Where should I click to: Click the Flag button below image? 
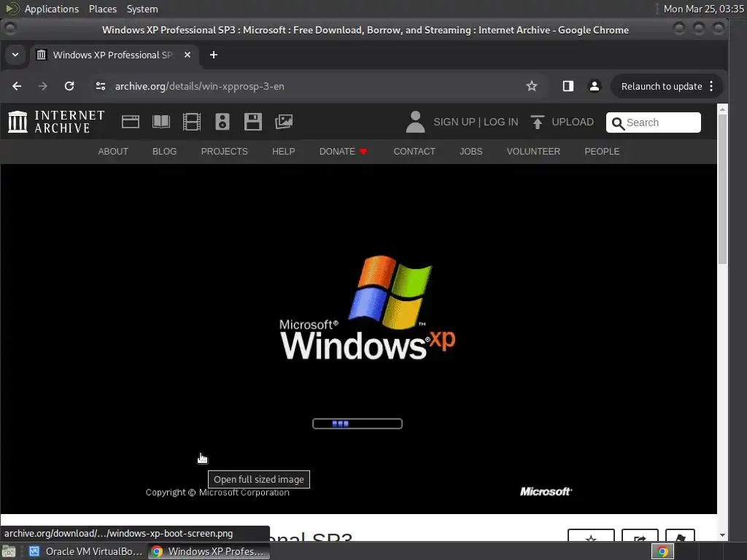[680, 536]
